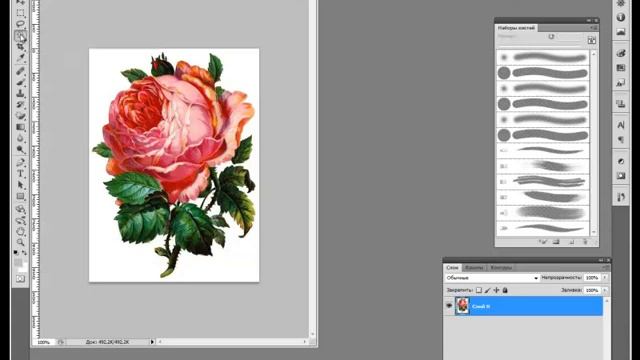Select the Eraser tool
The image size is (640, 360).
coord(20,116)
